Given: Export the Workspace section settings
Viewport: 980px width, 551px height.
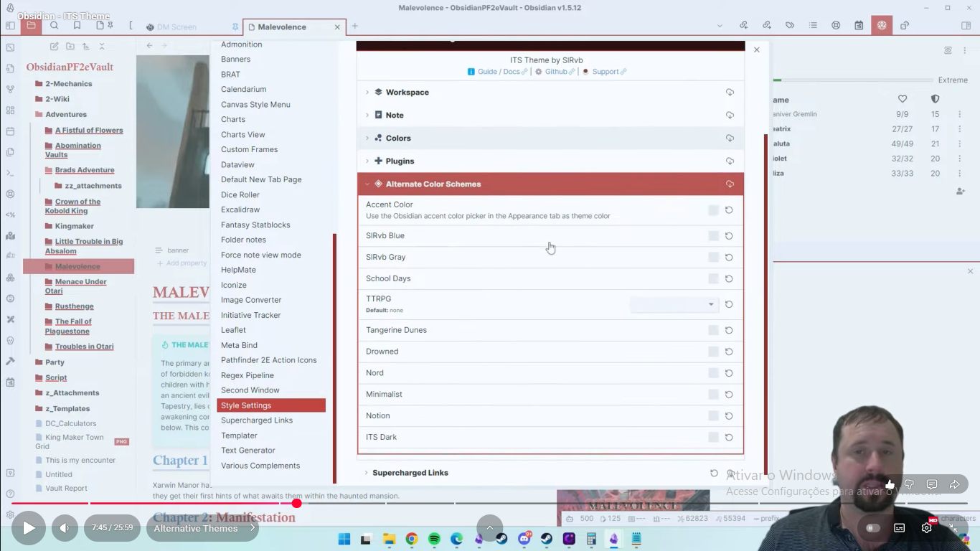Looking at the screenshot, I should pos(730,93).
